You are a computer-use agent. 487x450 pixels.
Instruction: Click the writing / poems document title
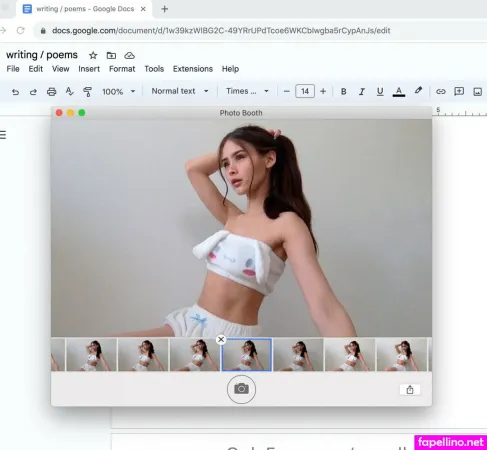(x=42, y=55)
